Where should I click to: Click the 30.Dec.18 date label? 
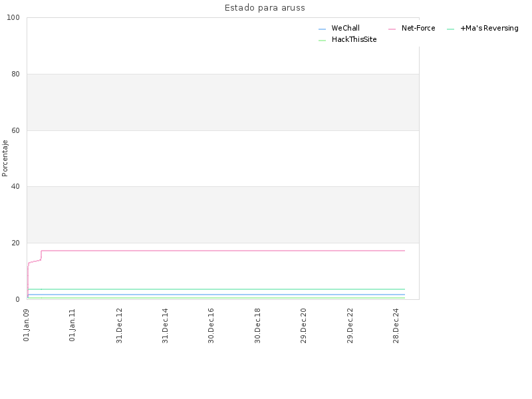tap(257, 326)
